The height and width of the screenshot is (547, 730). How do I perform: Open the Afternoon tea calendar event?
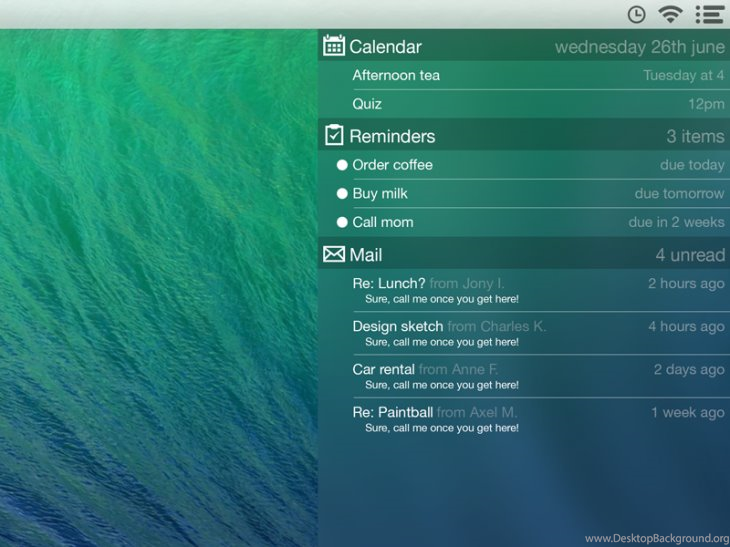coord(396,75)
